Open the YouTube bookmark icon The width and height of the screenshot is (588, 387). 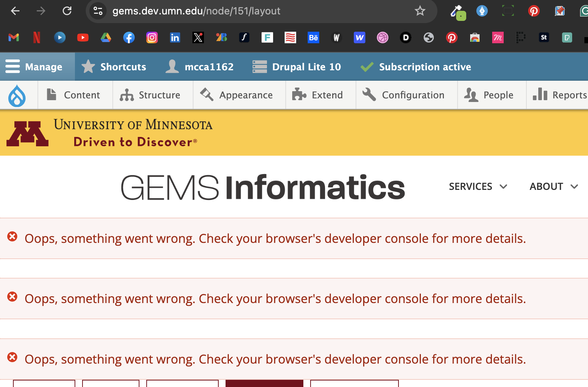click(83, 37)
